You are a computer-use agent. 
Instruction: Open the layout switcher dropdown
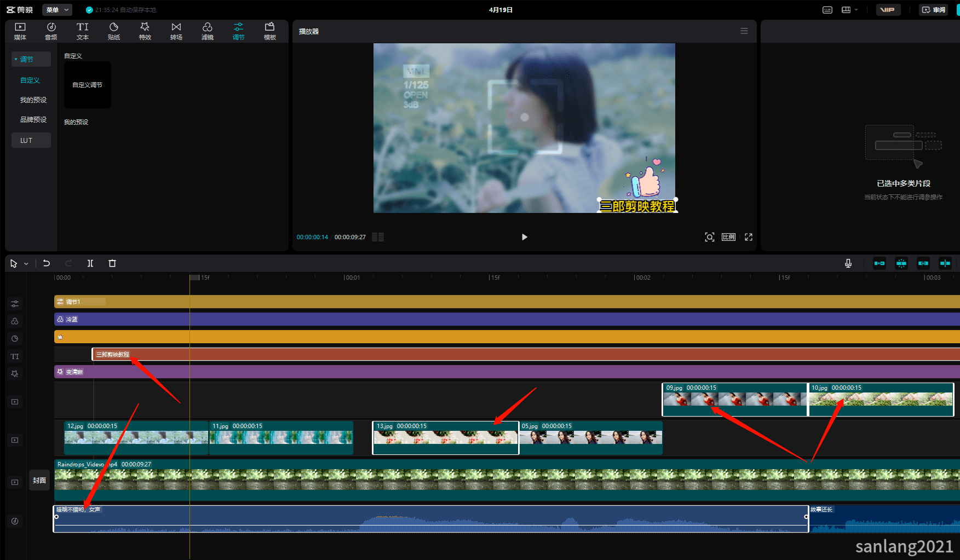click(x=849, y=10)
